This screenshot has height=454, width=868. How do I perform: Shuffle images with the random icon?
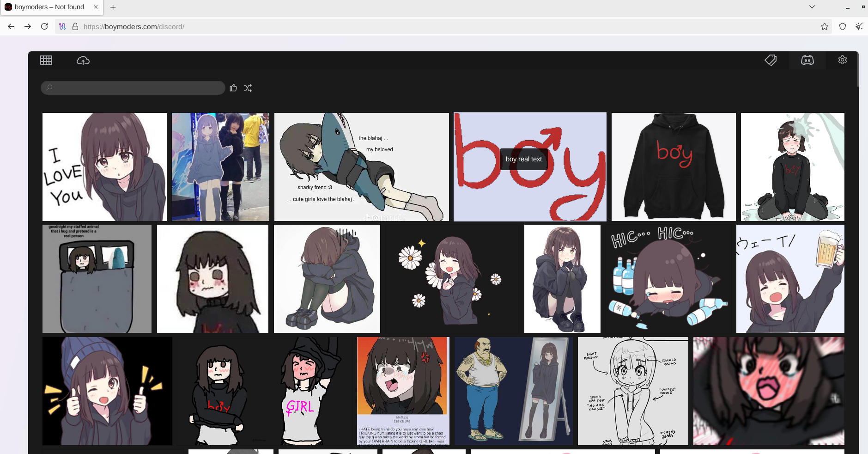tap(248, 88)
